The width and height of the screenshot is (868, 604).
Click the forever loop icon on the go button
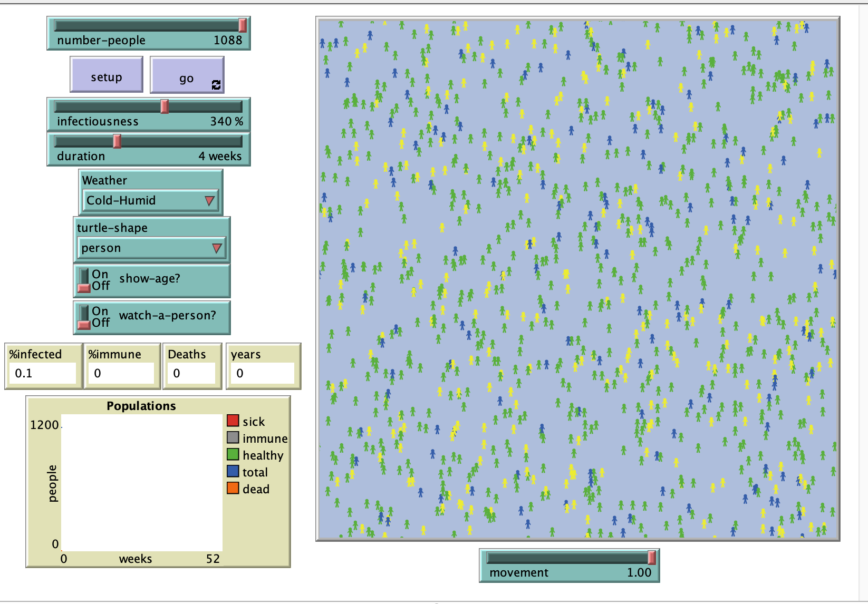point(216,84)
